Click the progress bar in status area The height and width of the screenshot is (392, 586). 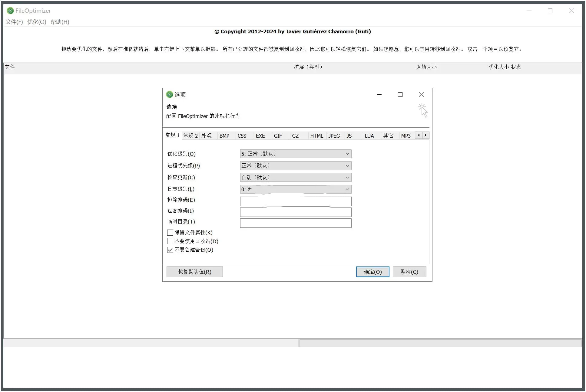(440, 343)
